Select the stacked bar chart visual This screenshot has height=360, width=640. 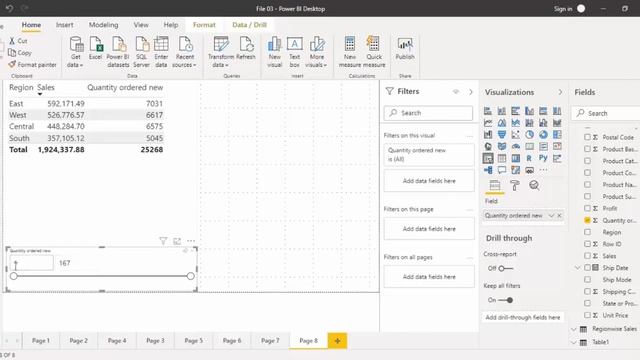(x=488, y=111)
